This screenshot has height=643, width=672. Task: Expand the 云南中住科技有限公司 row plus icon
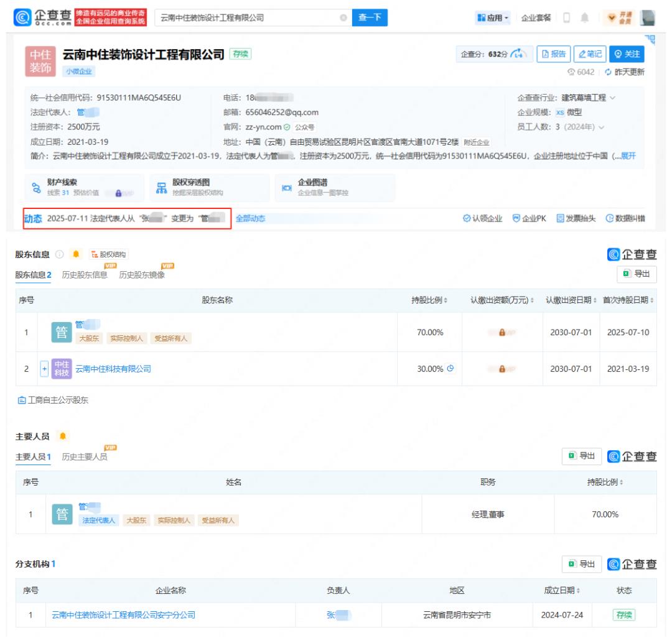pyautogui.click(x=44, y=369)
